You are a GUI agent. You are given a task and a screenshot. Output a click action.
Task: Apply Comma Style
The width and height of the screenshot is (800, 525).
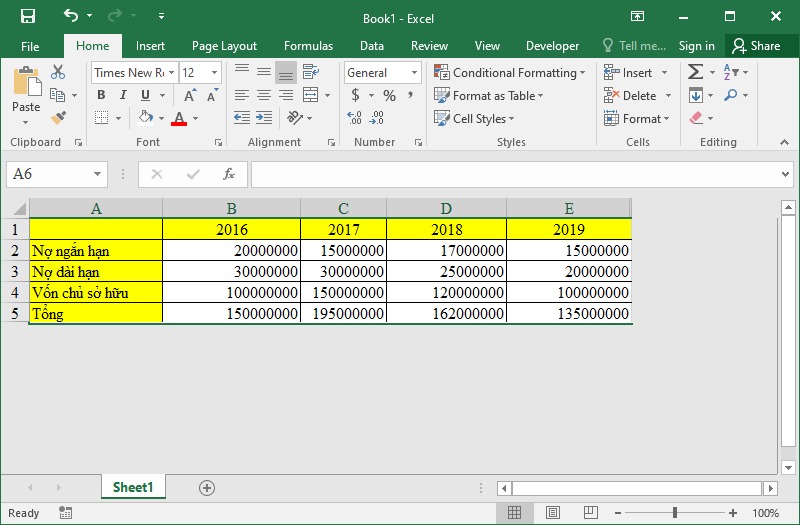click(x=411, y=95)
